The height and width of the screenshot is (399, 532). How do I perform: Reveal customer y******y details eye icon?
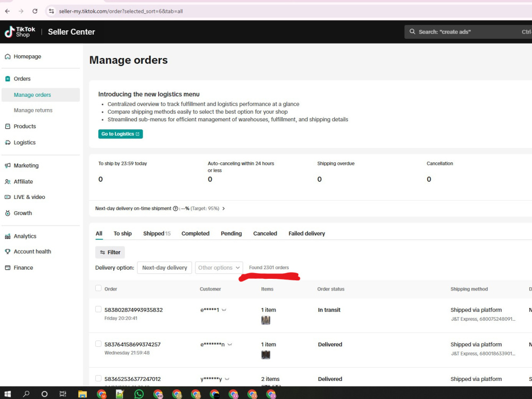coord(227,379)
